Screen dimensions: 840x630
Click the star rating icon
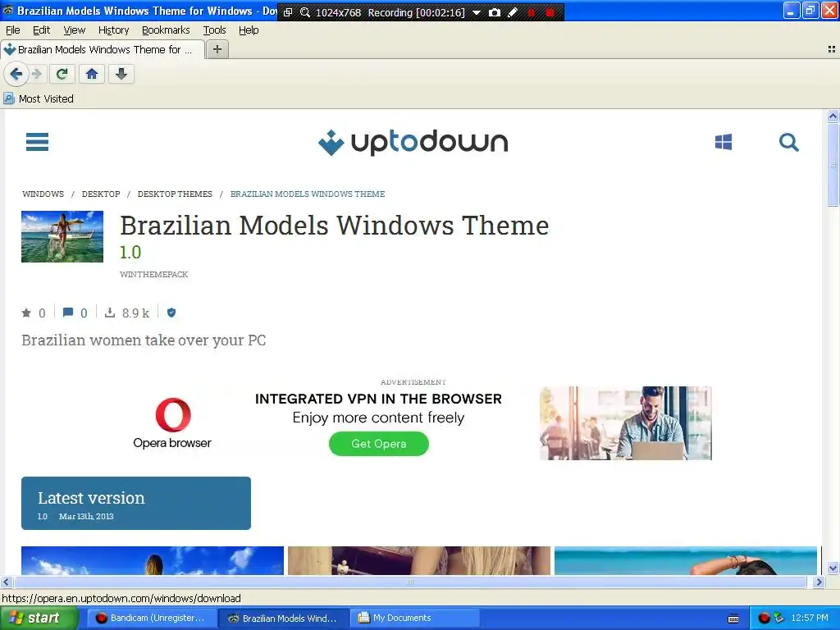[26, 313]
